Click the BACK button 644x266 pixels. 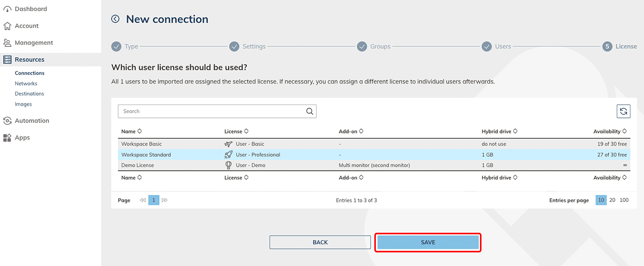[320, 242]
